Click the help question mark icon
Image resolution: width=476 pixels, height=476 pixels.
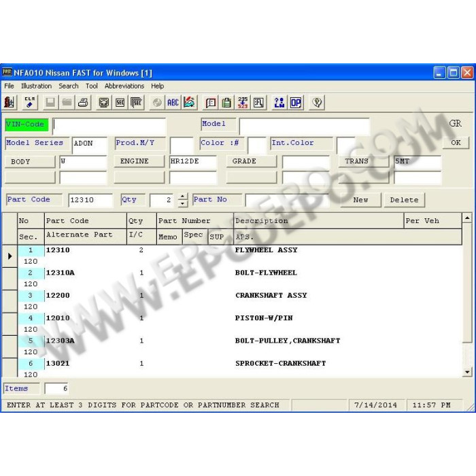(317, 103)
